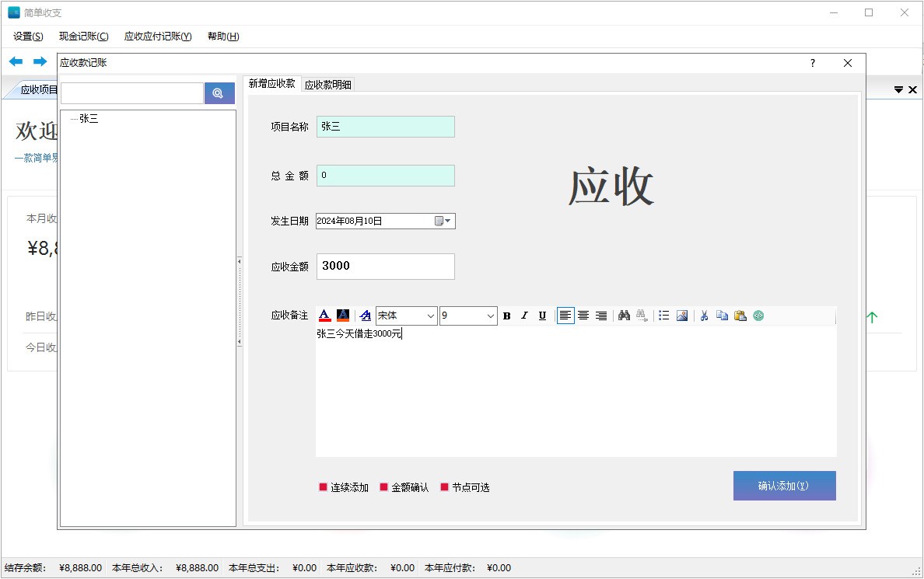Enable the 节点可选 option
924x579 pixels.
(x=464, y=487)
